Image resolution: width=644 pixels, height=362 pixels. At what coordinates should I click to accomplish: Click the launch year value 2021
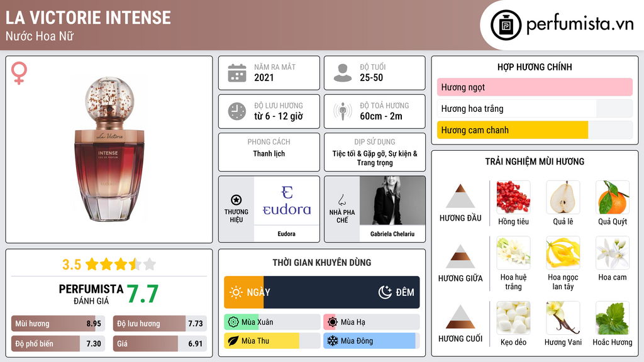coord(264,77)
